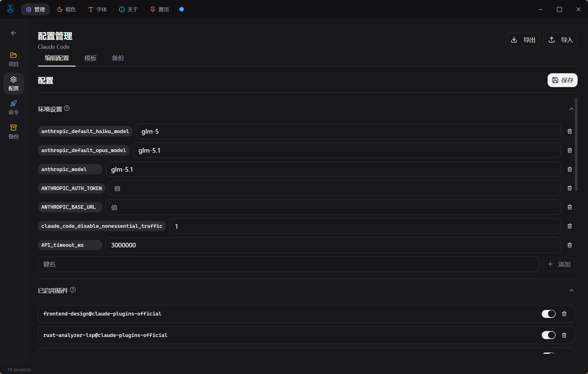Image resolution: width=588 pixels, height=374 pixels.
Task: Delete rust-analyzer-lsp plugin
Action: [x=564, y=335]
